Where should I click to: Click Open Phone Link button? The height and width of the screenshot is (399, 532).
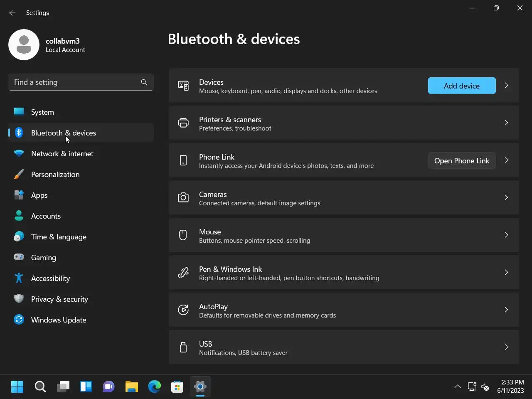(x=462, y=160)
